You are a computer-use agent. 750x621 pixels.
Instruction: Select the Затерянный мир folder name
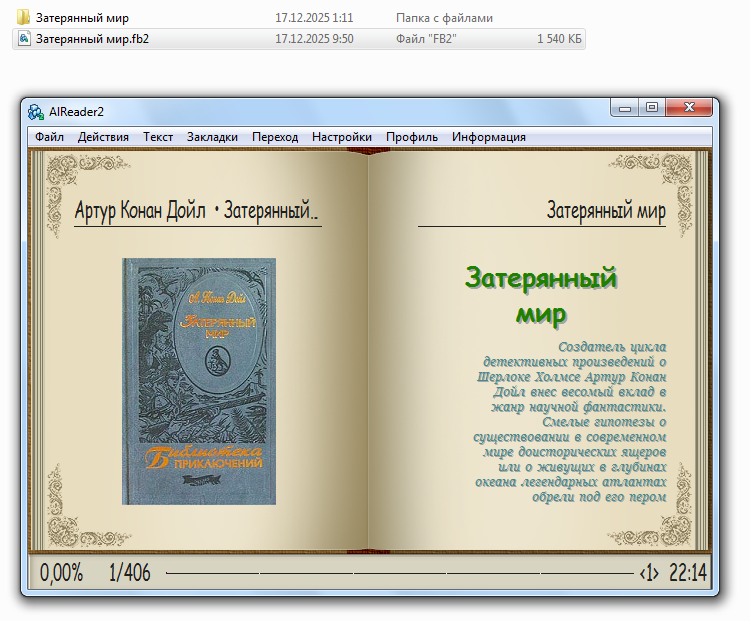pyautogui.click(x=82, y=18)
